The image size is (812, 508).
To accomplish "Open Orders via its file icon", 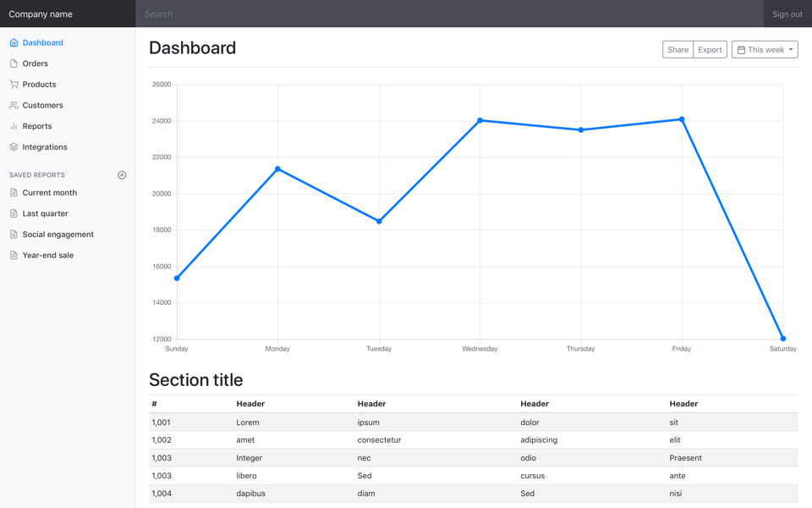I will pyautogui.click(x=14, y=63).
